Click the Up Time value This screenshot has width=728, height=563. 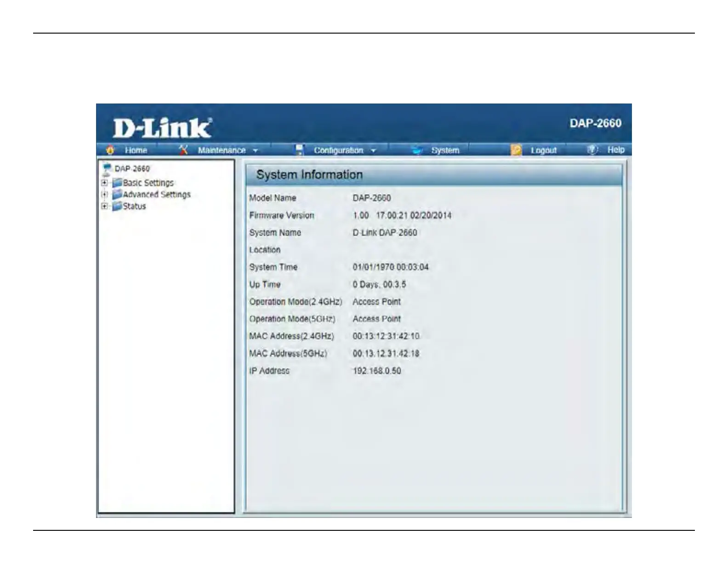point(379,285)
